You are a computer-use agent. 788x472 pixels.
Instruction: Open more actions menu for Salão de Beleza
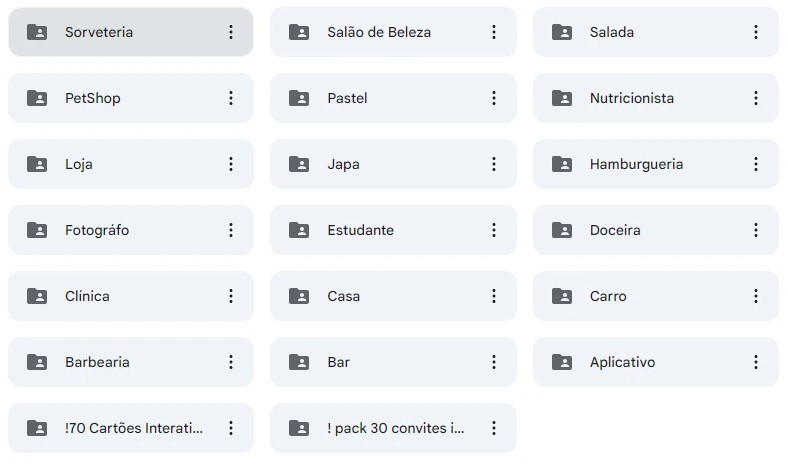tap(493, 32)
